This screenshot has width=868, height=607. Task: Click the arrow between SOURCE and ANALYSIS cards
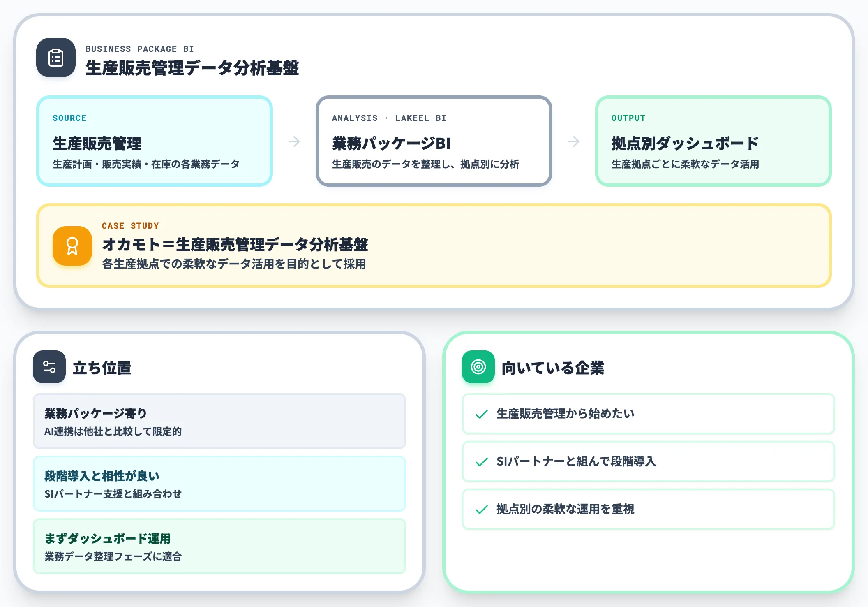coord(294,141)
